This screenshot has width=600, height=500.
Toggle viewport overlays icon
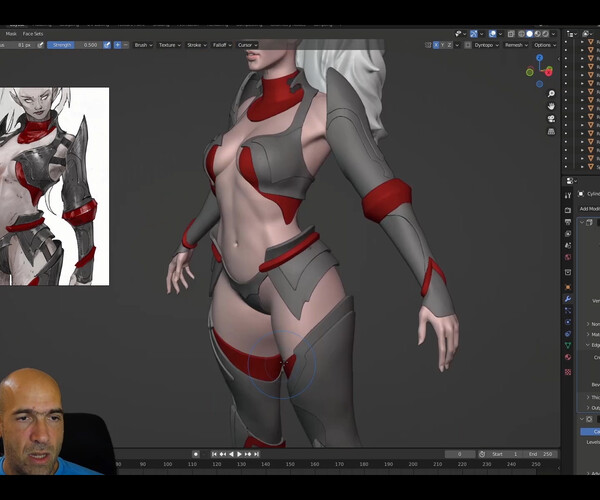[x=492, y=34]
